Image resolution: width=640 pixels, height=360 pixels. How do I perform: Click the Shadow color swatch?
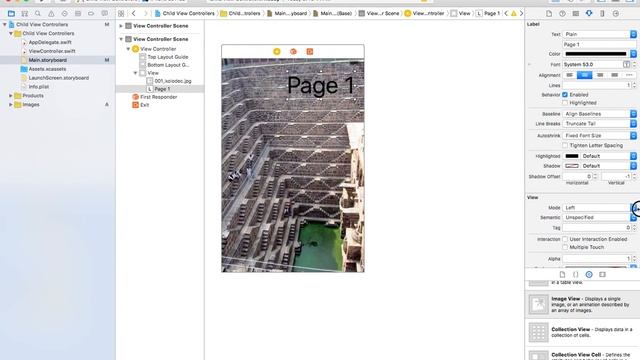click(x=572, y=166)
